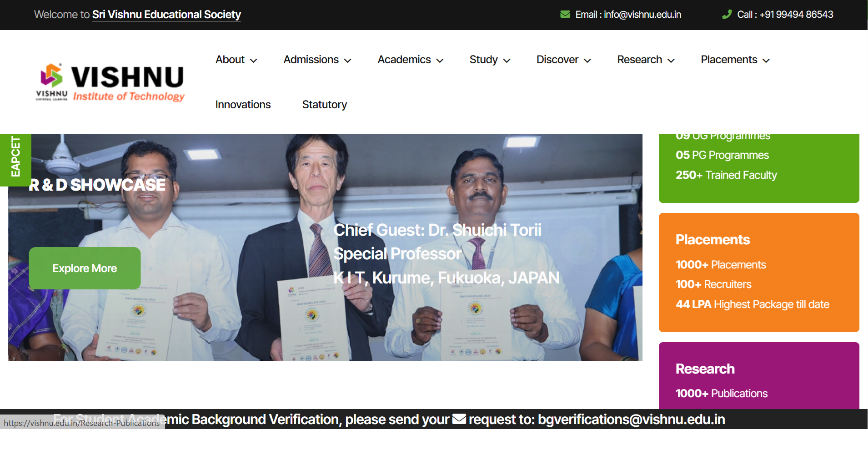868x455 pixels.
Task: Click the green phone call icon
Action: click(727, 15)
